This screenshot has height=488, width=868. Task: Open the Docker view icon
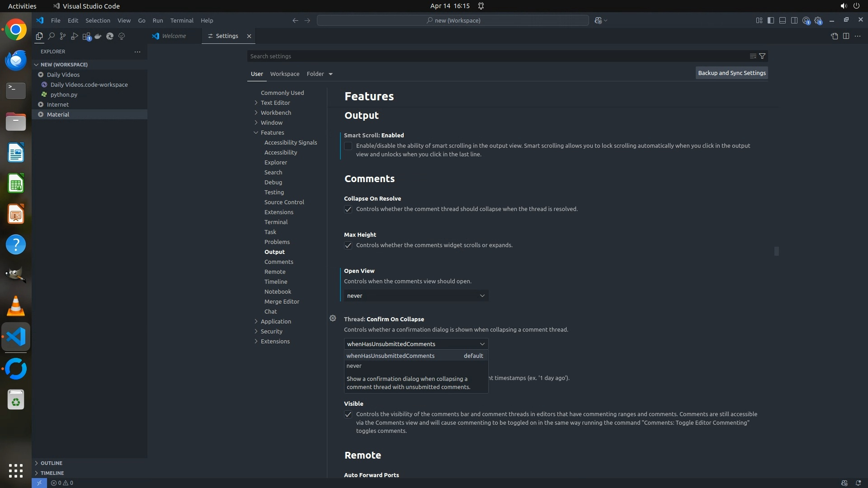tap(98, 36)
